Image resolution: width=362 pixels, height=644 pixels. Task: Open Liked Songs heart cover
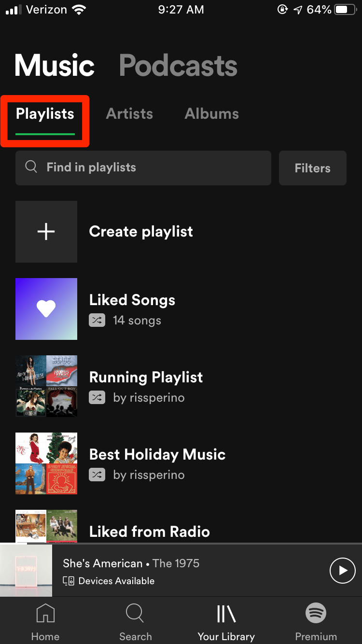(x=46, y=309)
